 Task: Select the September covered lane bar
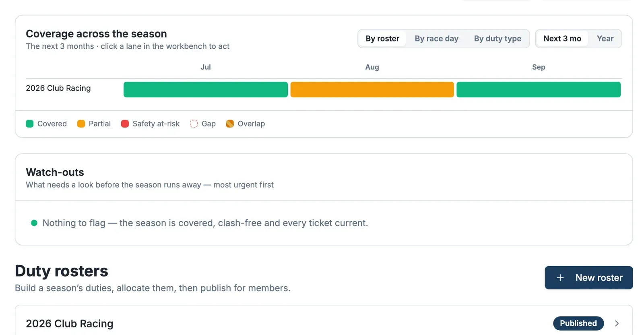(x=539, y=89)
